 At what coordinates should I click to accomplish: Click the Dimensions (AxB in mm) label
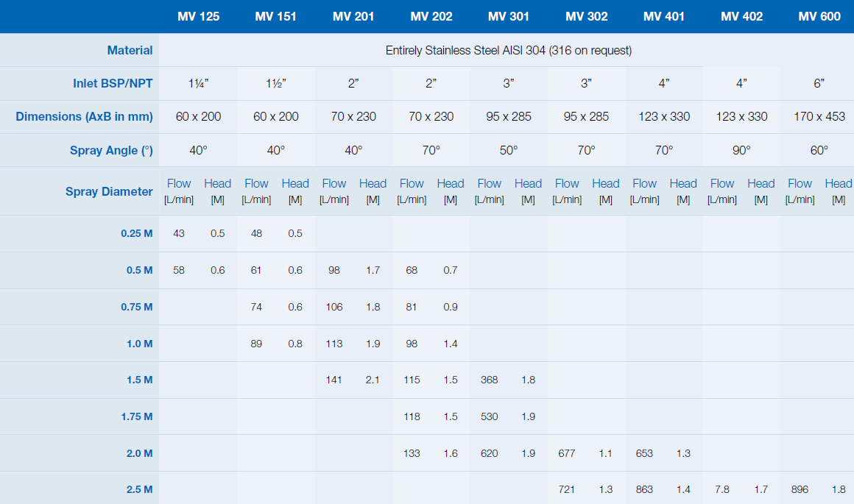pyautogui.click(x=84, y=116)
